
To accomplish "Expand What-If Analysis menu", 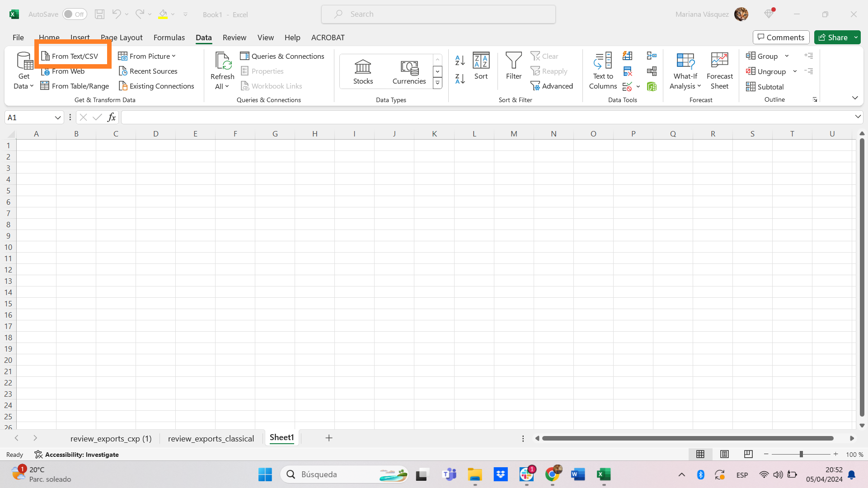I will [x=685, y=71].
